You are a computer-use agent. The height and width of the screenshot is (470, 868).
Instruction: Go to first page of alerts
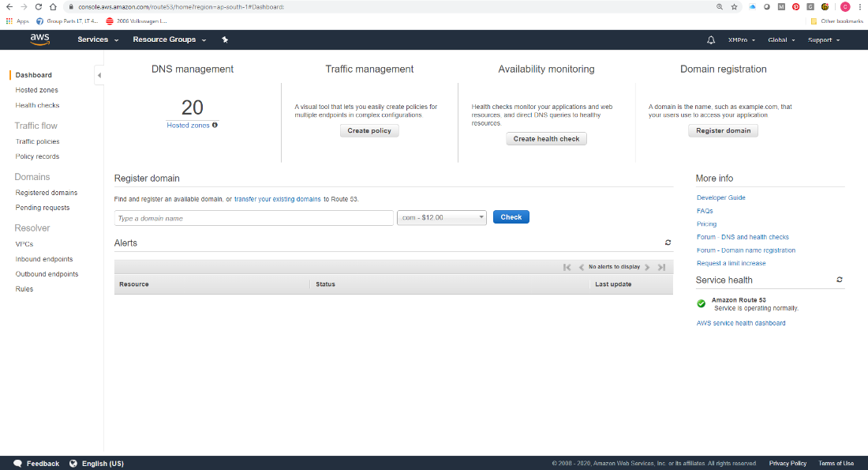point(567,267)
